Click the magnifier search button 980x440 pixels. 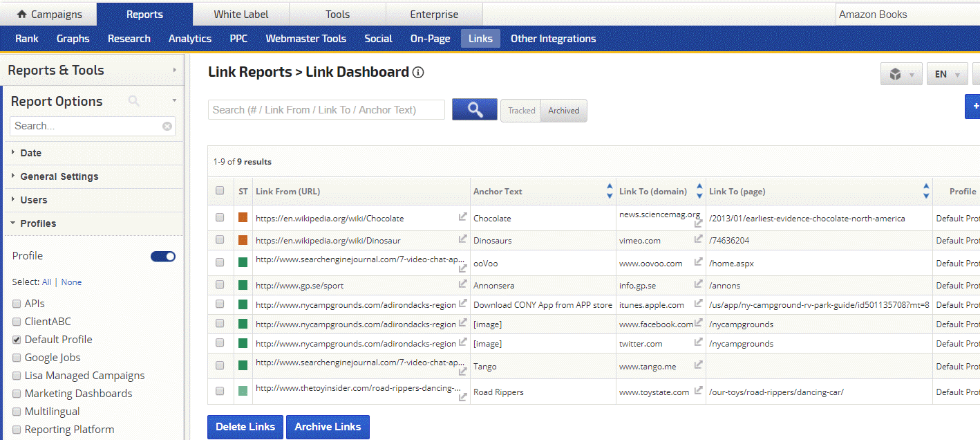474,109
